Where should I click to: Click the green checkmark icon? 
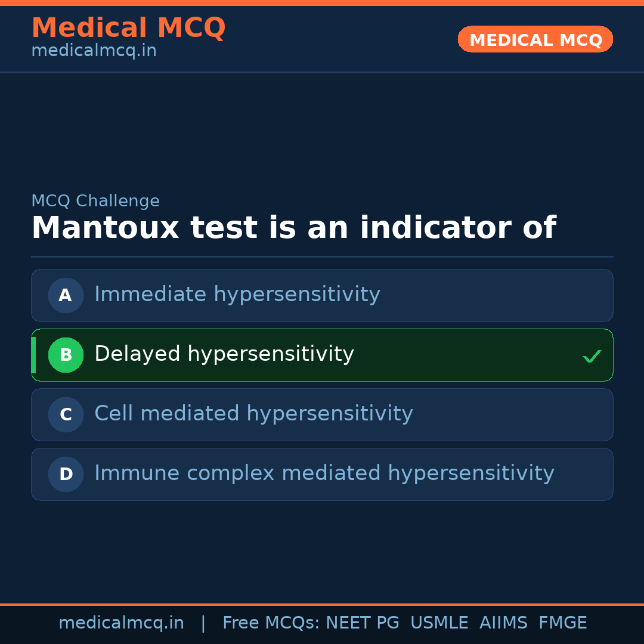(x=592, y=357)
